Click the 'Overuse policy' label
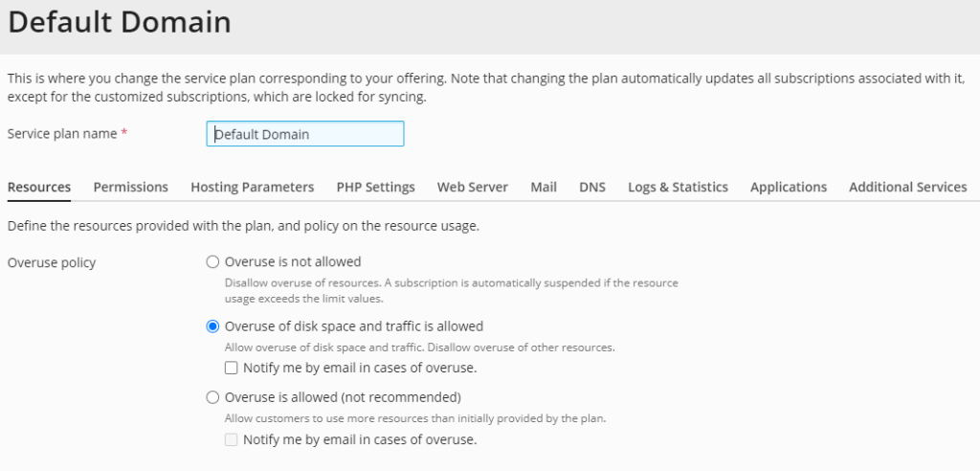This screenshot has width=980, height=471. point(52,262)
